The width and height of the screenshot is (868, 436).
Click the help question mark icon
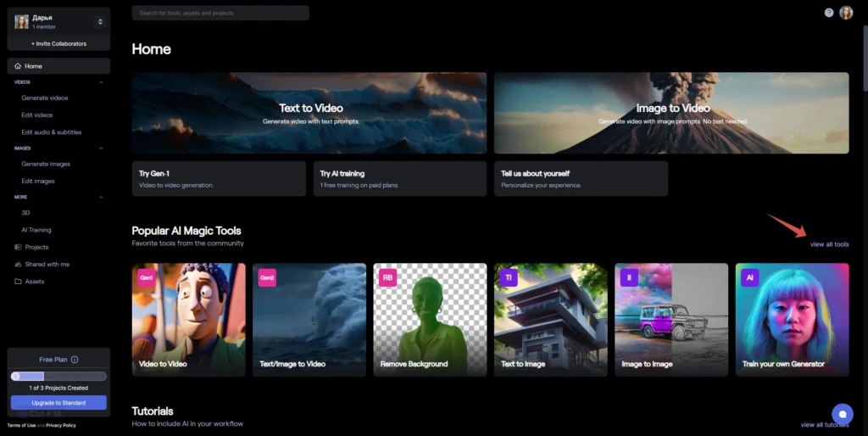tap(829, 13)
